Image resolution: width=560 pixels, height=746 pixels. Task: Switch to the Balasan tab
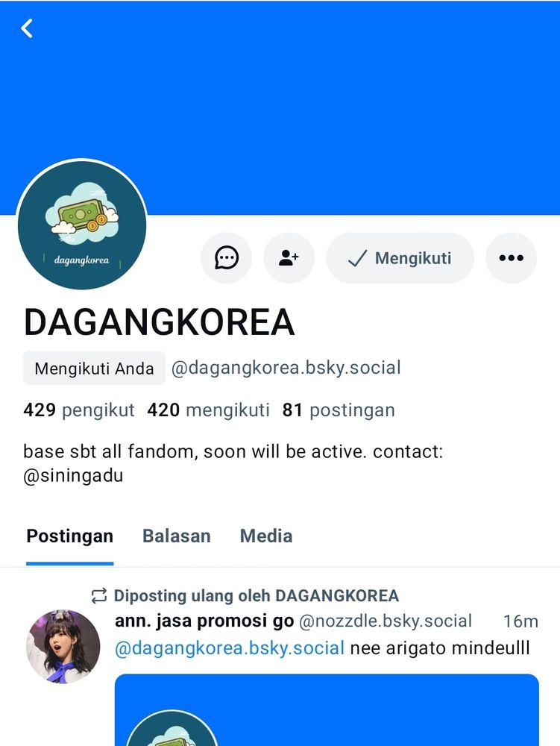[x=177, y=536]
